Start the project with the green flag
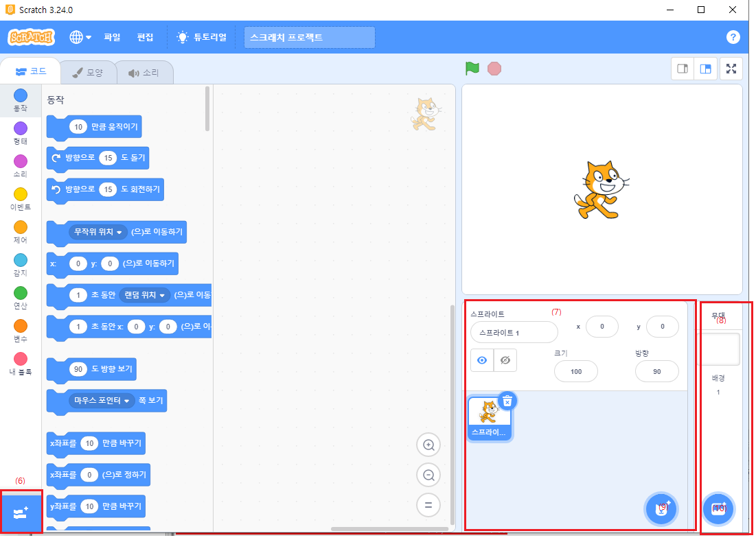This screenshot has width=756, height=540. click(472, 69)
